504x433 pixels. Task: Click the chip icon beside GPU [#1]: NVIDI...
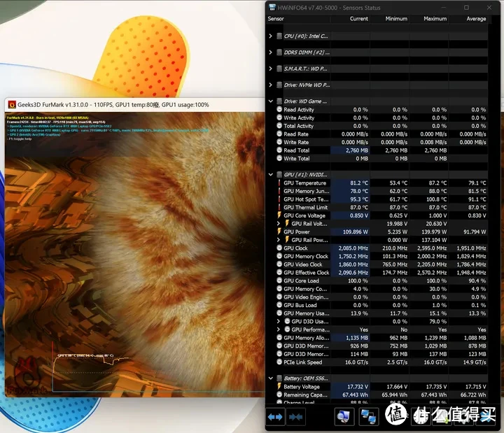pyautogui.click(x=279, y=174)
